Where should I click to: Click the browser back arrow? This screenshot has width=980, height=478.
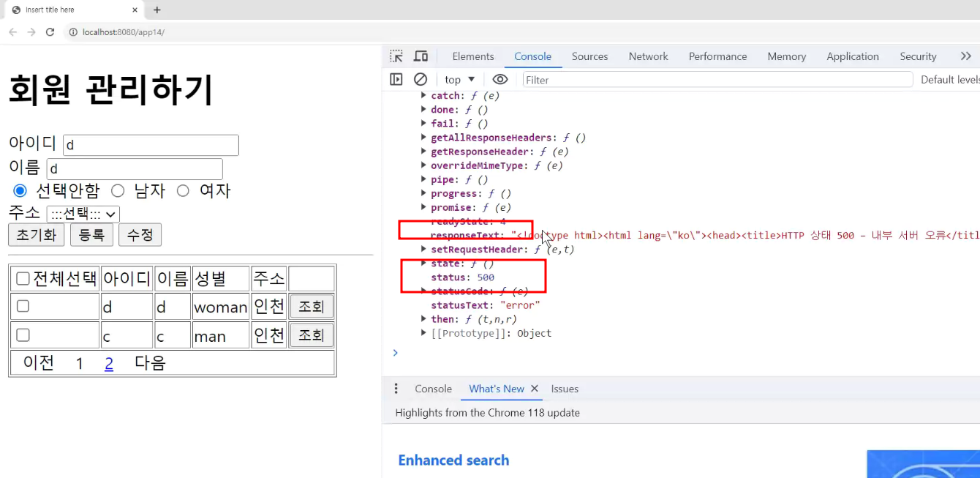[12, 32]
